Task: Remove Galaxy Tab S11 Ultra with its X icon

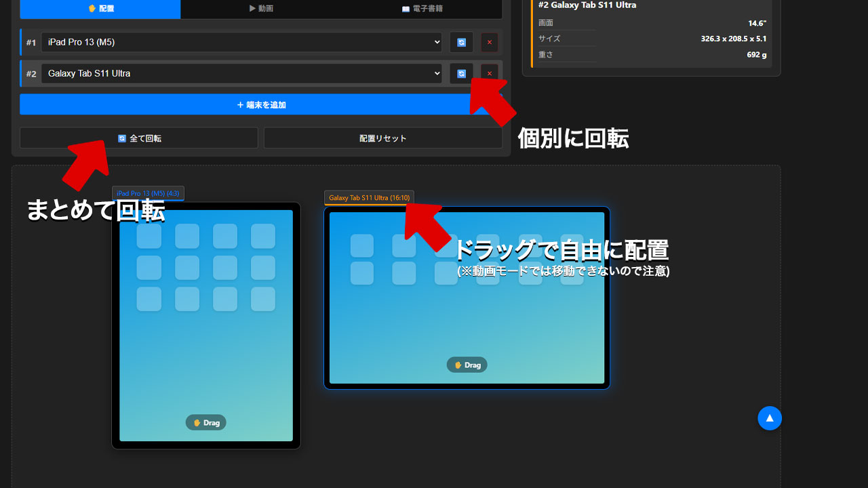Action: tap(489, 73)
